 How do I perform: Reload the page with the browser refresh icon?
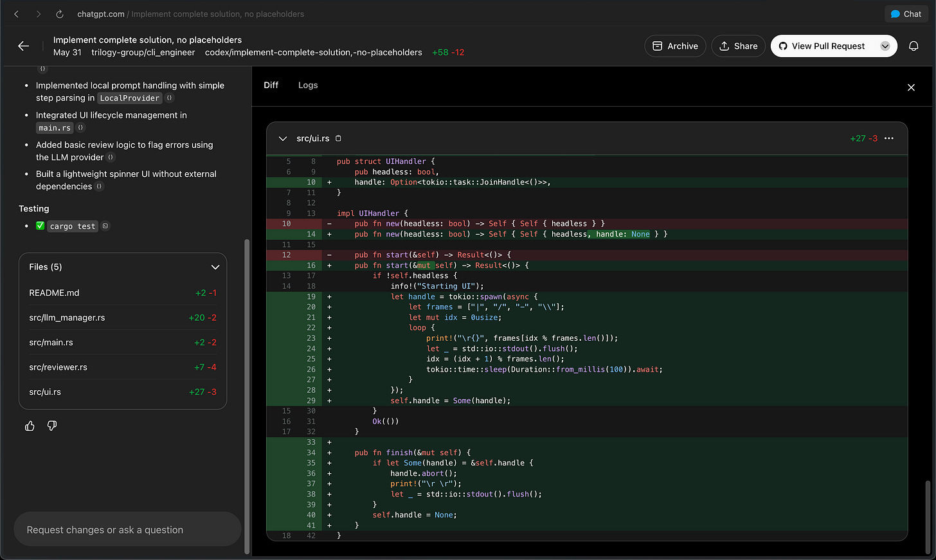pos(59,14)
